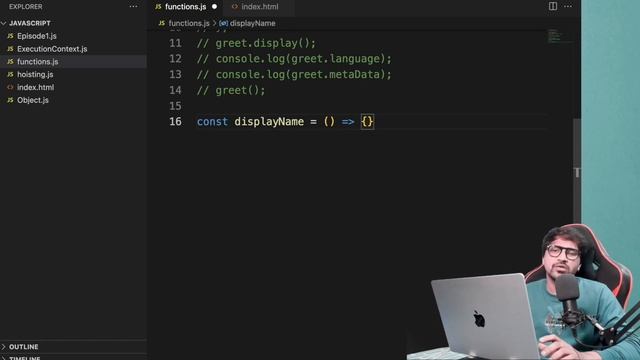The height and width of the screenshot is (360, 640).
Task: Click the split editor icon
Action: (553, 6)
